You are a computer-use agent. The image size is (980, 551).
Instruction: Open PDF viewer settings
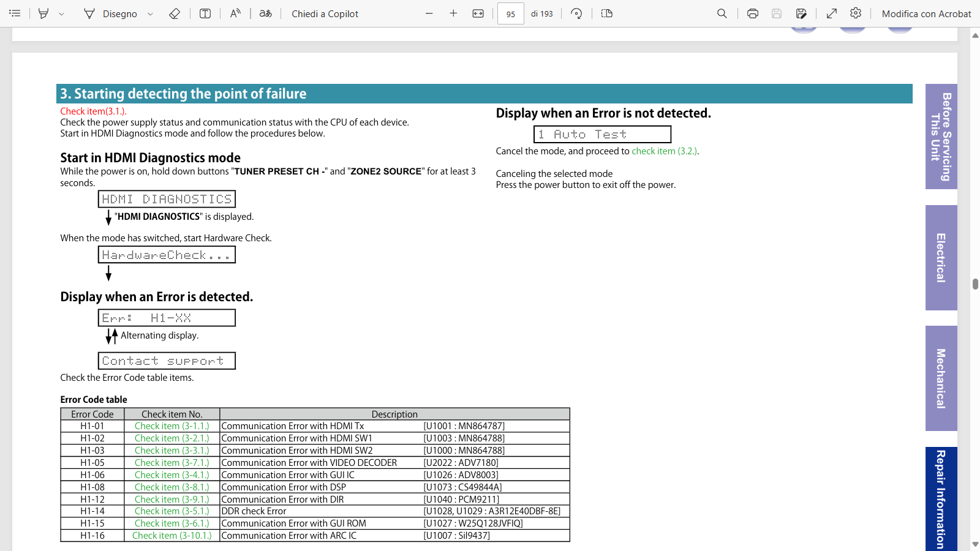click(856, 13)
